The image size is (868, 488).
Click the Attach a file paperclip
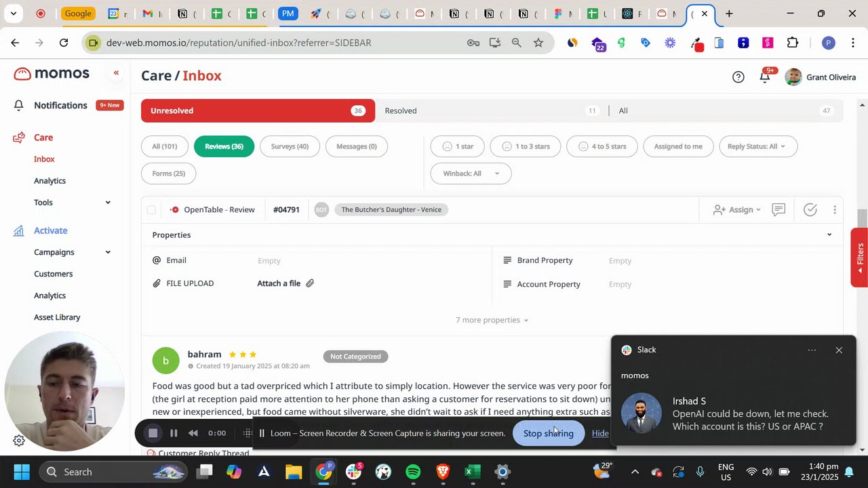[310, 283]
